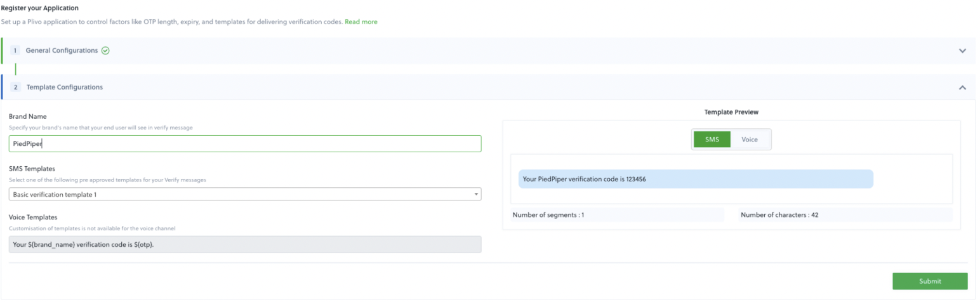
Task: Click the SMS Templates dropdown arrow
Action: coord(476,194)
